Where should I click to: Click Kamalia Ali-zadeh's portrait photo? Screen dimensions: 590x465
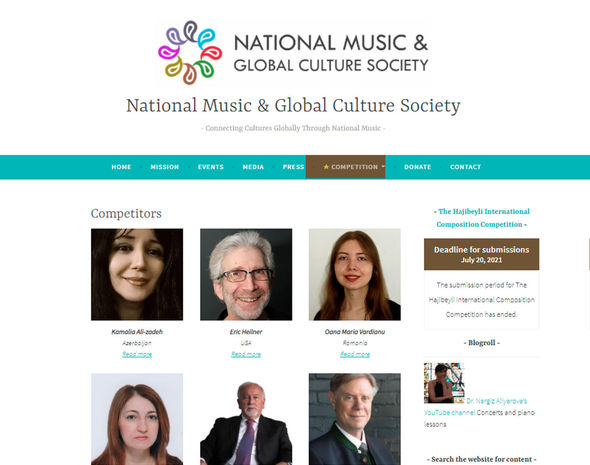pos(137,275)
